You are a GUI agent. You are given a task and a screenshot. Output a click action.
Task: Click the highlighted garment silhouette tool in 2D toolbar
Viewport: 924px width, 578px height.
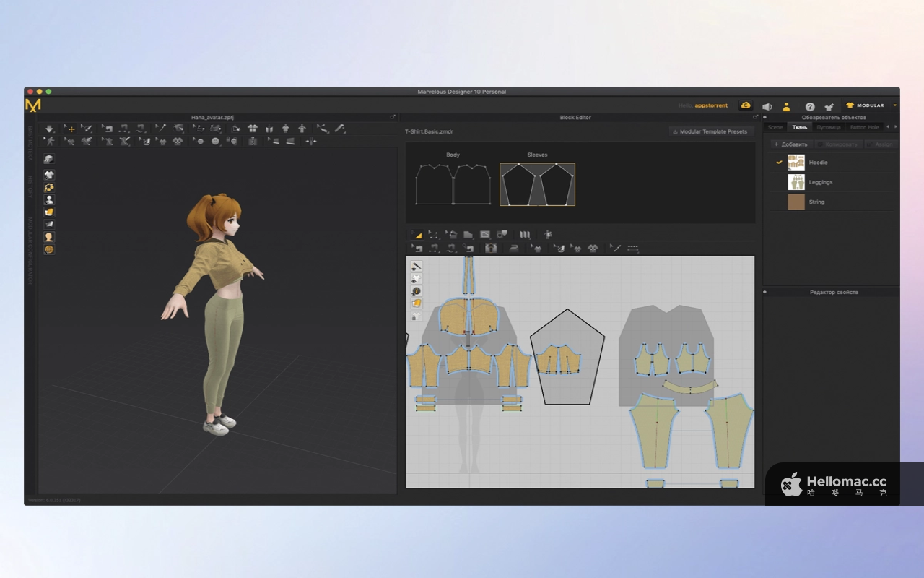[491, 248]
